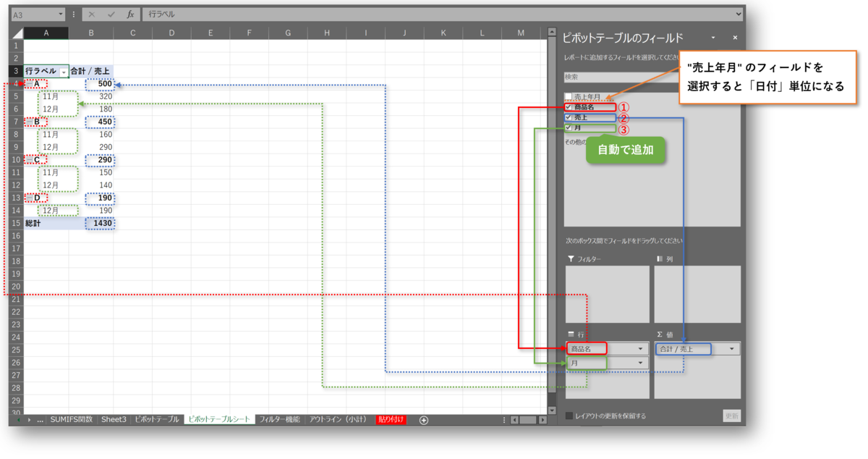Open the 合計 / 売上 dropdown in 値 box
The height and width of the screenshot is (459, 868).
point(731,348)
